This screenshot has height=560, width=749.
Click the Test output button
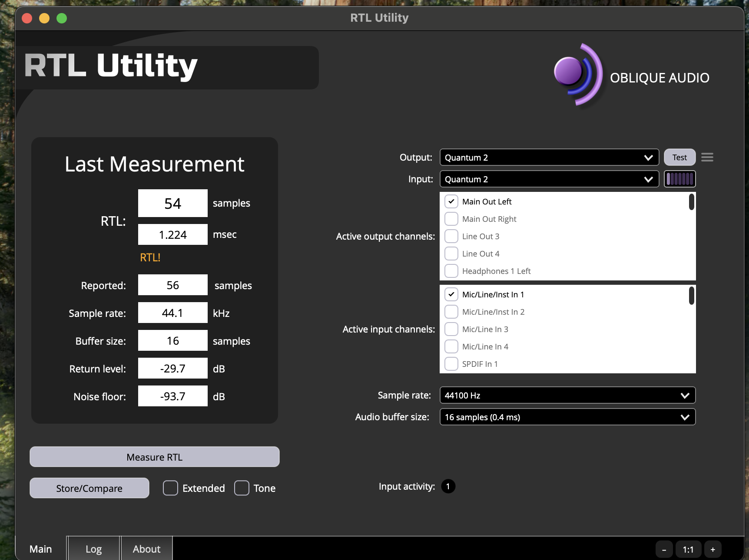point(679,157)
